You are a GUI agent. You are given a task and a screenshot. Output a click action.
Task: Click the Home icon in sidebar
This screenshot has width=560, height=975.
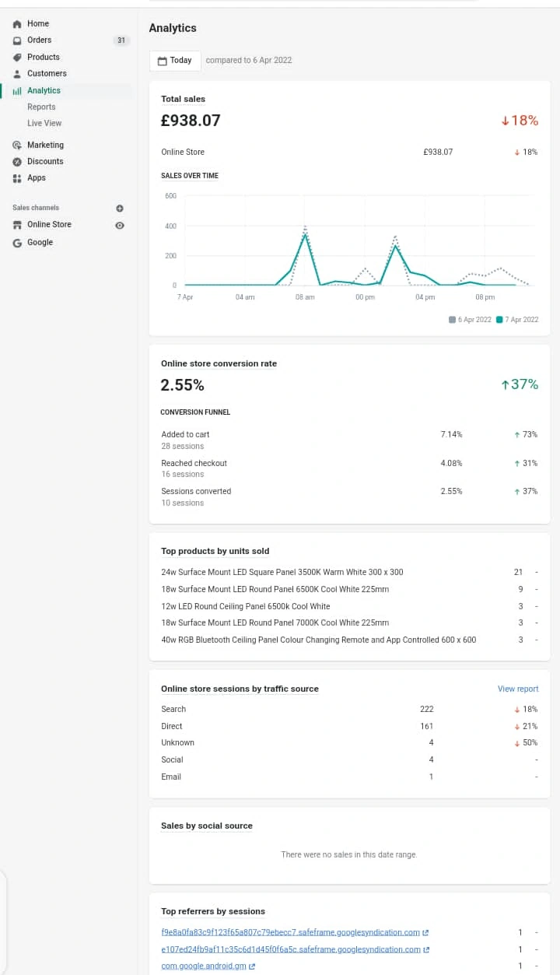click(17, 24)
